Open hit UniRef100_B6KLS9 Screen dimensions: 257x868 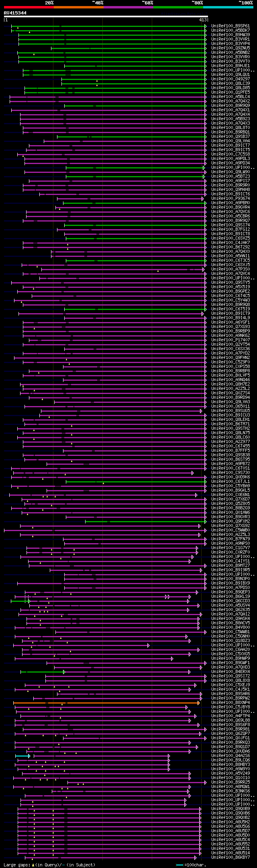tap(230, 597)
